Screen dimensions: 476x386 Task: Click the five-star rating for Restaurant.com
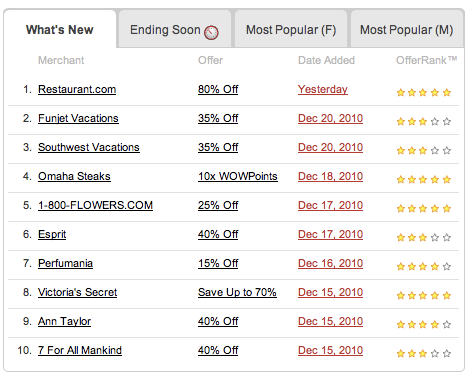click(424, 92)
